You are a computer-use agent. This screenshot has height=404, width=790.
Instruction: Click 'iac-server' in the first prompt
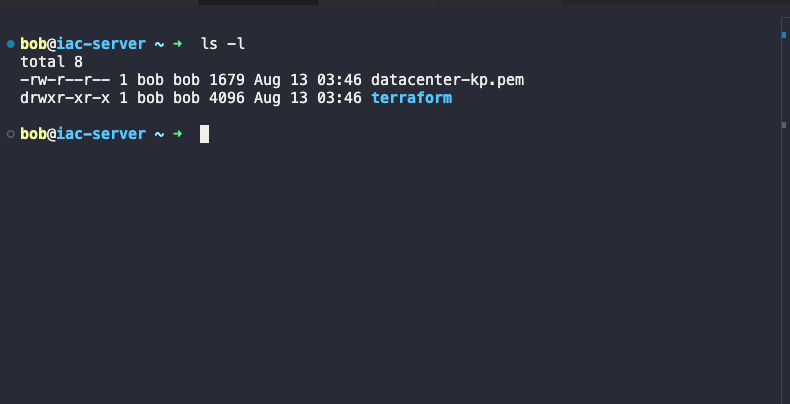tap(101, 44)
